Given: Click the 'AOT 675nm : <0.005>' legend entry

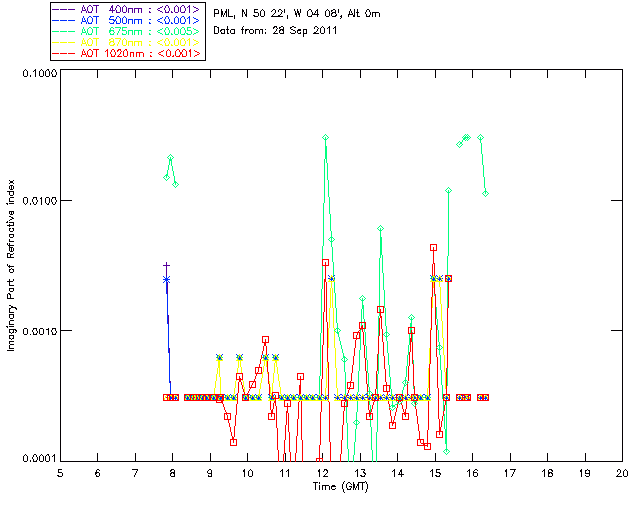Looking at the screenshot, I should [x=128, y=31].
